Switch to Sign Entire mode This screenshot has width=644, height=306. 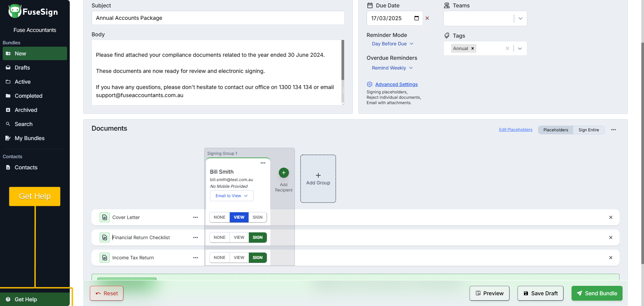(x=588, y=130)
